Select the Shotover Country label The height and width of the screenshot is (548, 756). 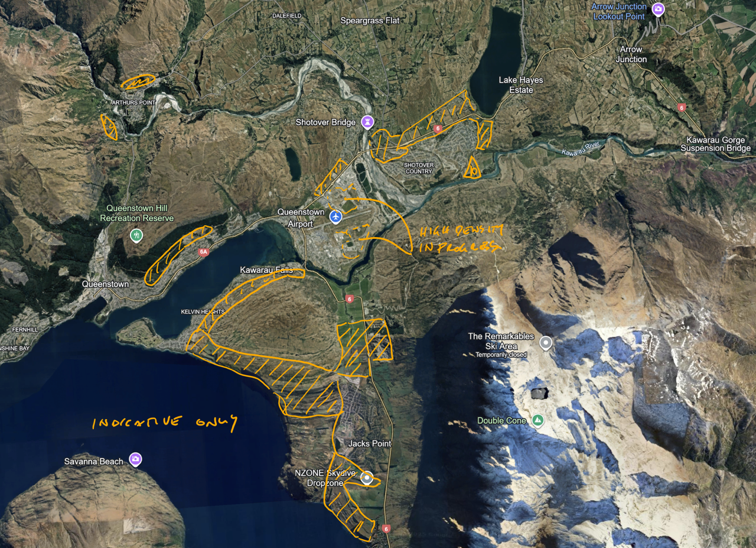pos(419,168)
